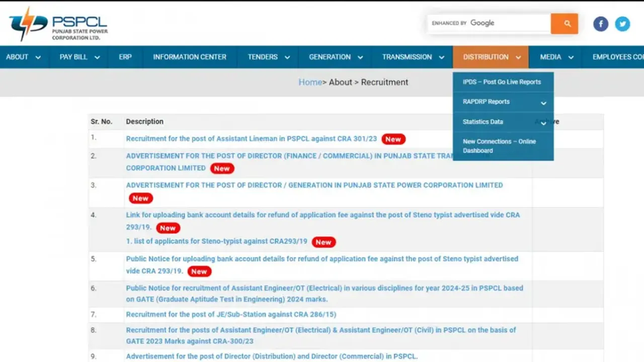
Task: Open Information Center menu item
Action: (190, 57)
